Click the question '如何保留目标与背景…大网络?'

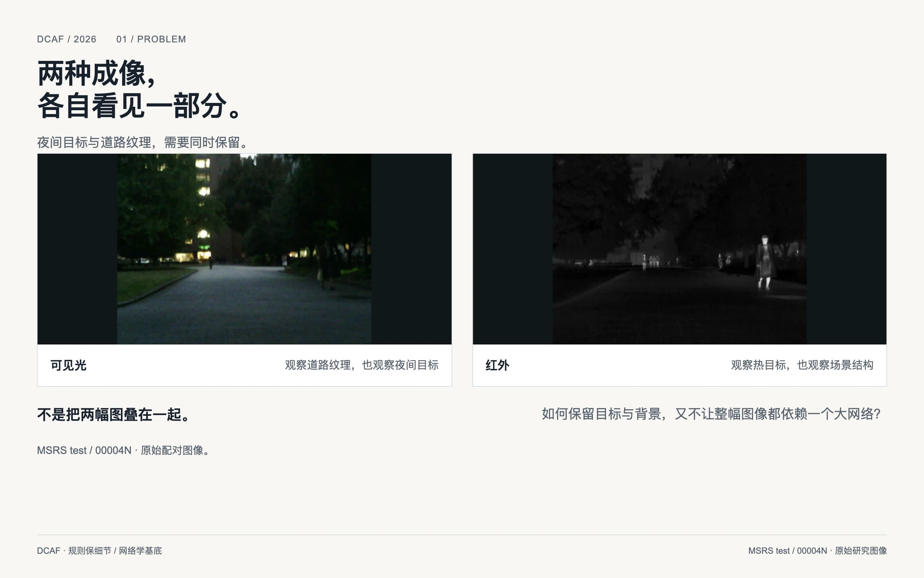[711, 414]
